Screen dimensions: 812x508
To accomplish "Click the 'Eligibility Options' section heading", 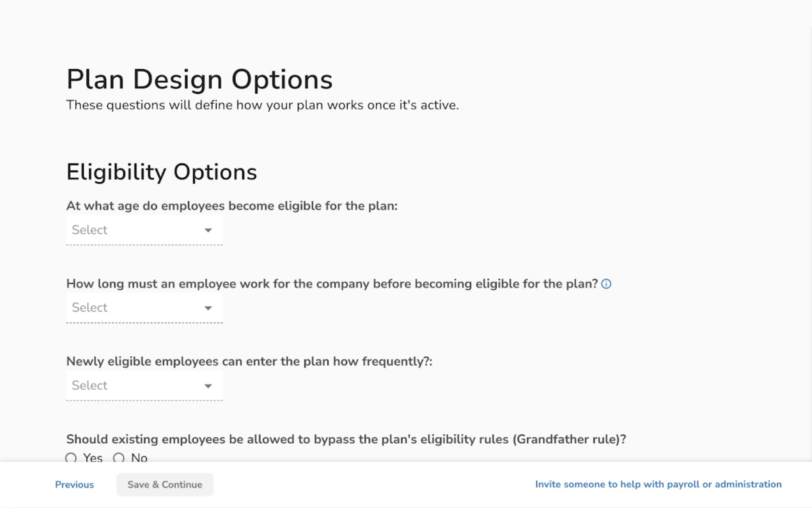I will click(x=161, y=172).
